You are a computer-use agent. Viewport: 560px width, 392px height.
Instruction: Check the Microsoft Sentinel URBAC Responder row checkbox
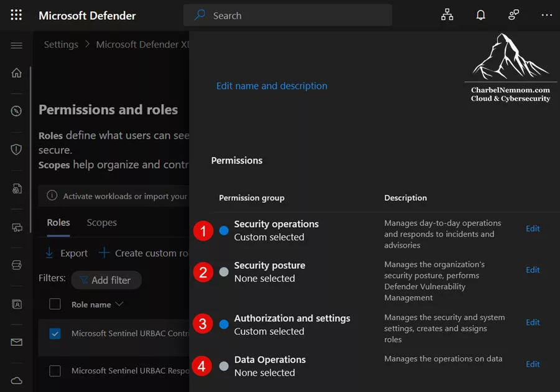click(x=55, y=371)
